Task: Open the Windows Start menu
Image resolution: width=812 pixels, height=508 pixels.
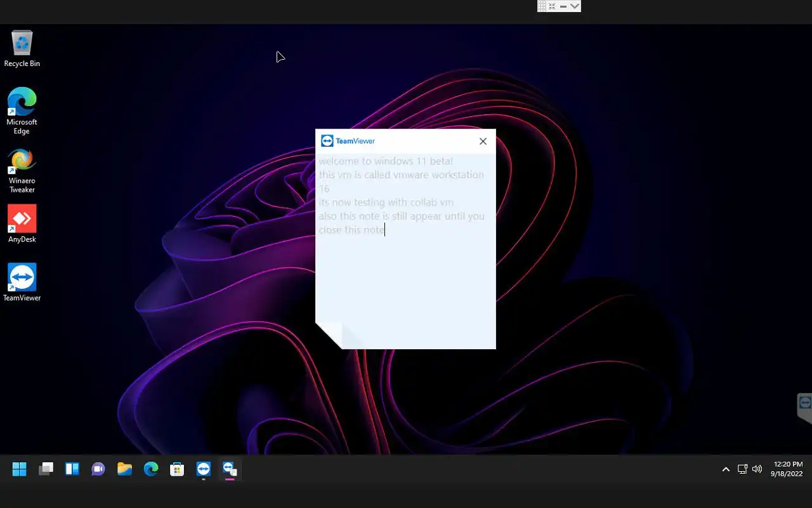Action: click(x=20, y=469)
